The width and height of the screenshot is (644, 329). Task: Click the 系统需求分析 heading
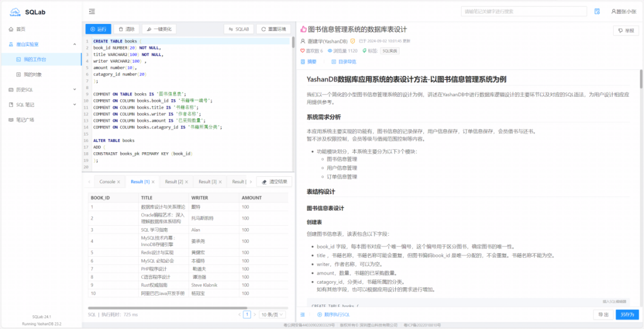click(324, 117)
